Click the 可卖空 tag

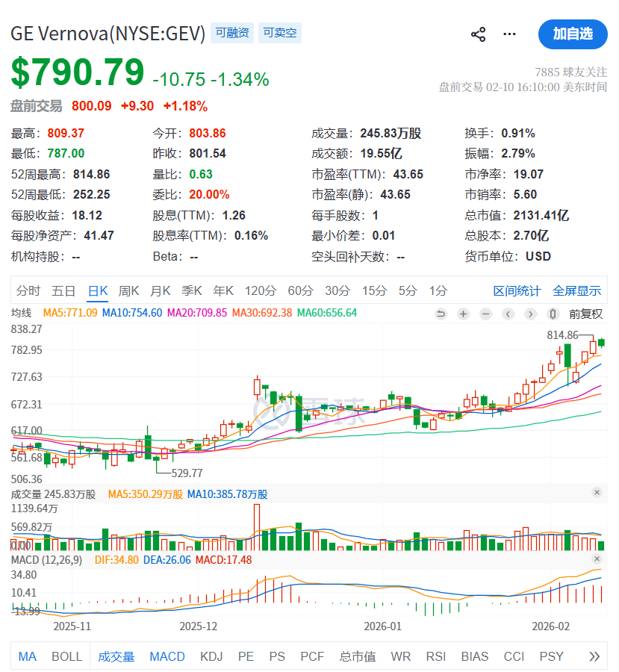click(279, 33)
